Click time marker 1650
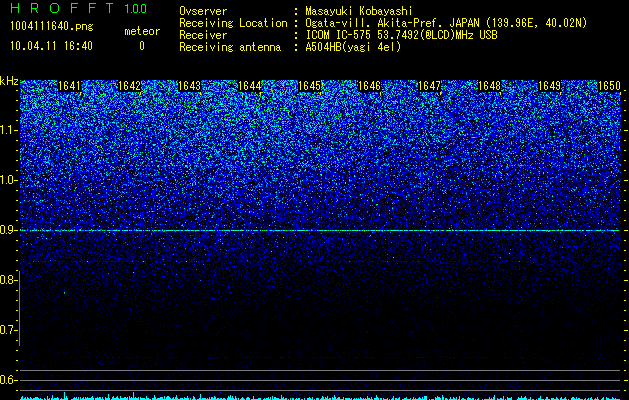The width and height of the screenshot is (629, 400). coord(609,86)
